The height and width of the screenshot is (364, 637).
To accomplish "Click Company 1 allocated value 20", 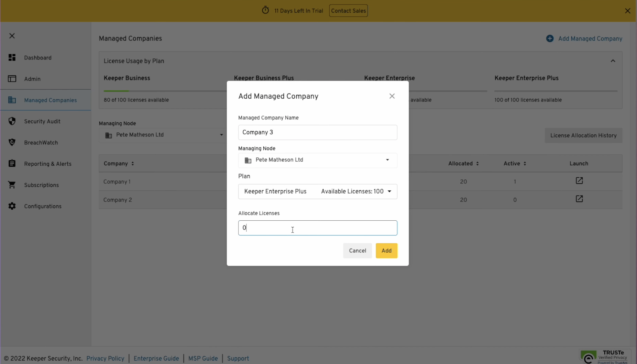I will click(x=463, y=182).
